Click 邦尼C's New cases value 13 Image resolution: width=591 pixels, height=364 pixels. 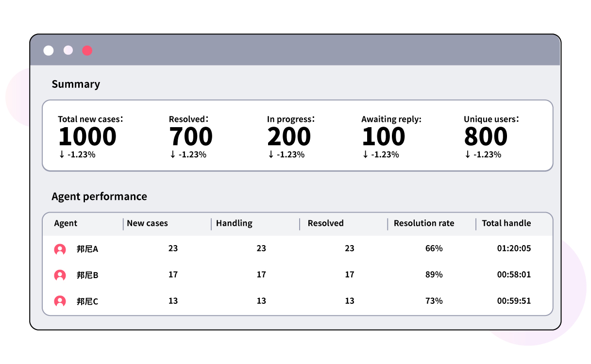coord(173,301)
